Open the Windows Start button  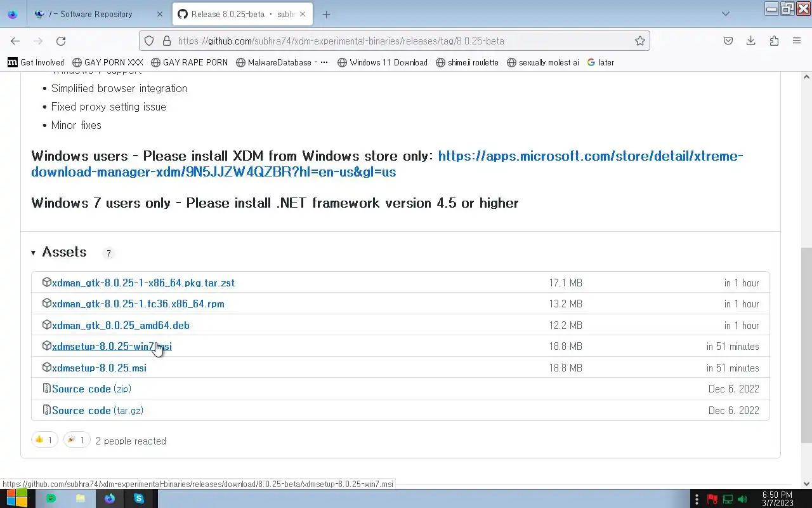pyautogui.click(x=16, y=498)
